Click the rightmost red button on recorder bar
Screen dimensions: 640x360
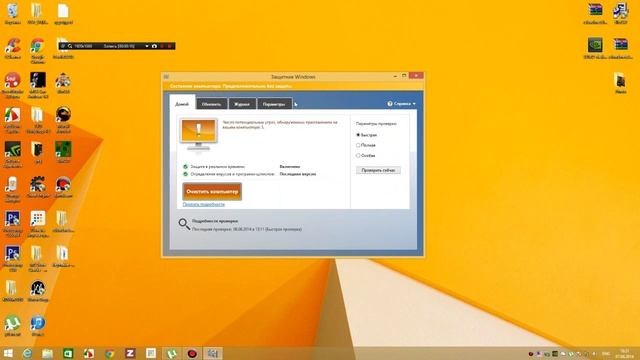coord(170,46)
